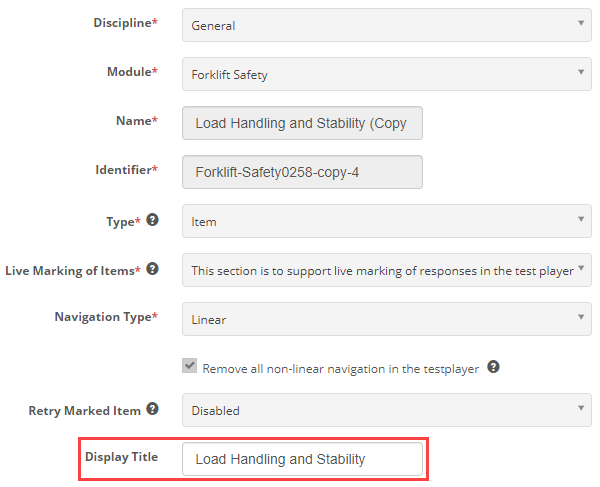Viewport: 600px width, 487px height.
Task: Click the Display Title field label
Action: pos(121,457)
